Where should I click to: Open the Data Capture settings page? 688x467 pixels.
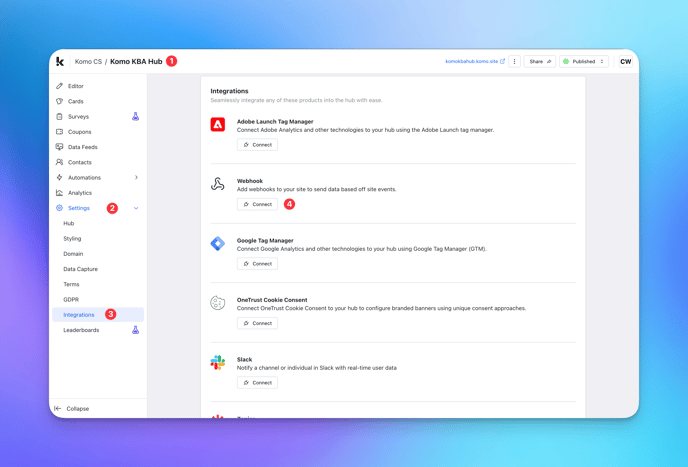81,269
